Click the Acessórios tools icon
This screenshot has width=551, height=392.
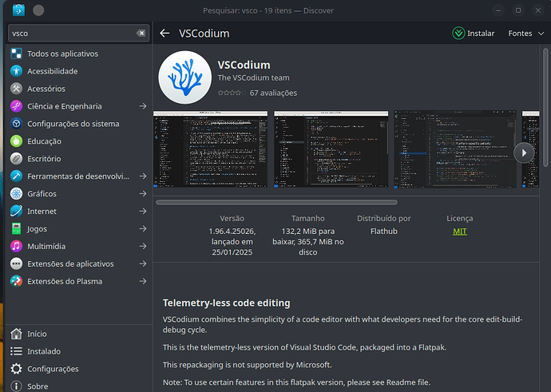tap(16, 89)
